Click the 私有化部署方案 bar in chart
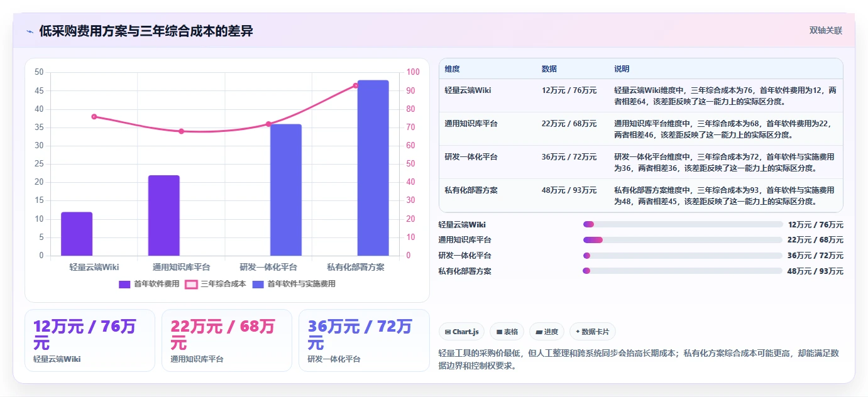The width and height of the screenshot is (868, 397). [373, 168]
